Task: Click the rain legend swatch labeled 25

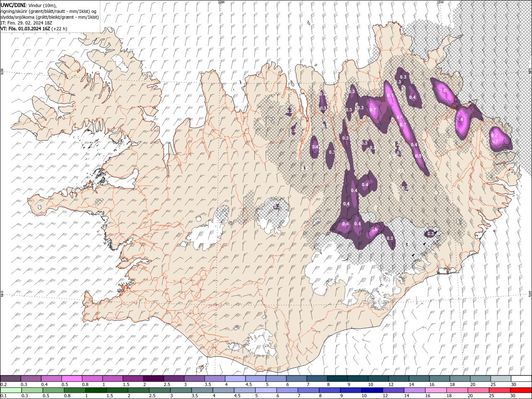Action: click(499, 390)
